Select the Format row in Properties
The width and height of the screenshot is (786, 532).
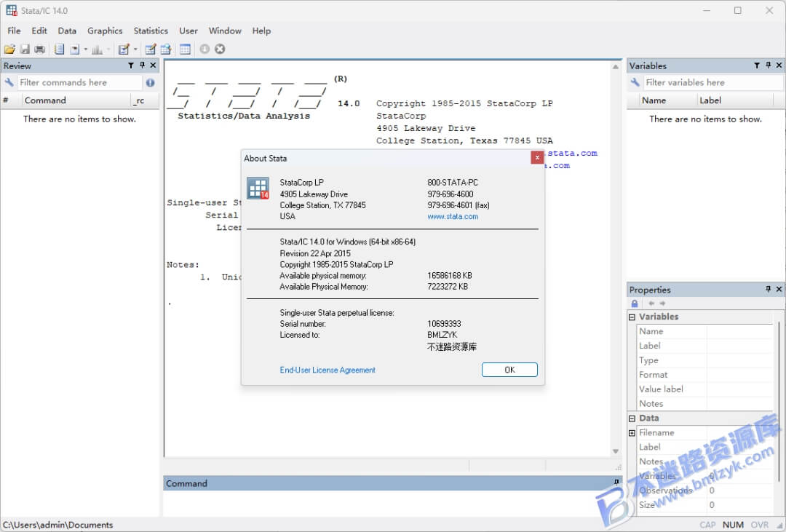tap(704, 375)
